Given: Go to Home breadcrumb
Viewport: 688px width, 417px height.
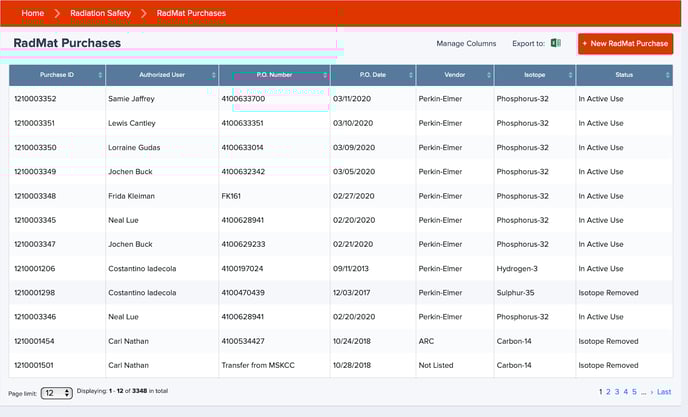Looking at the screenshot, I should coord(32,13).
